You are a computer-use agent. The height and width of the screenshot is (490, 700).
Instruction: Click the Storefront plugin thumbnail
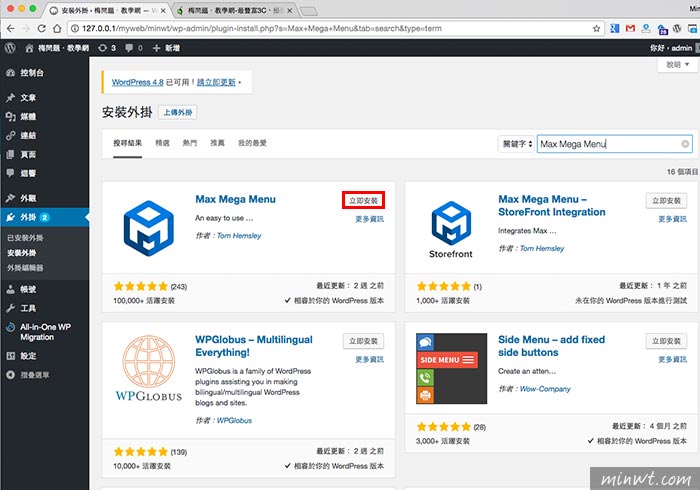pos(451,229)
